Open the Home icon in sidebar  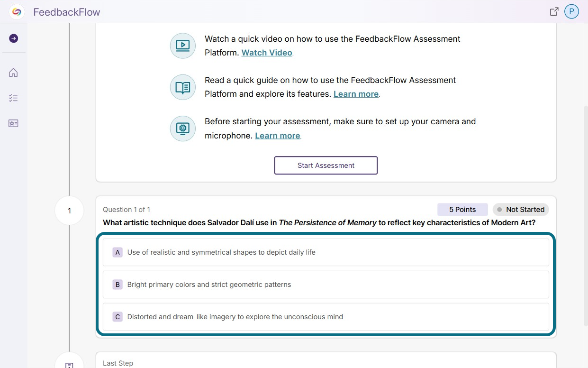point(13,73)
